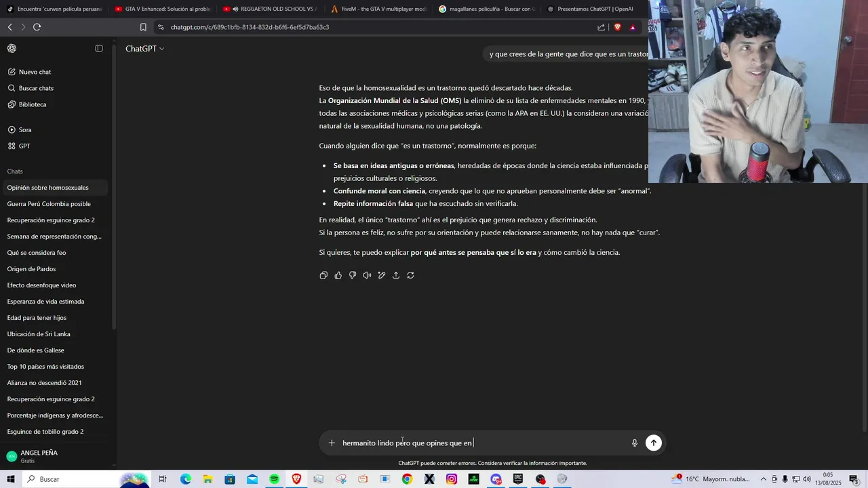Viewport: 868px width, 488px height.
Task: Open the Biblioteca library
Action: pyautogui.click(x=55, y=104)
